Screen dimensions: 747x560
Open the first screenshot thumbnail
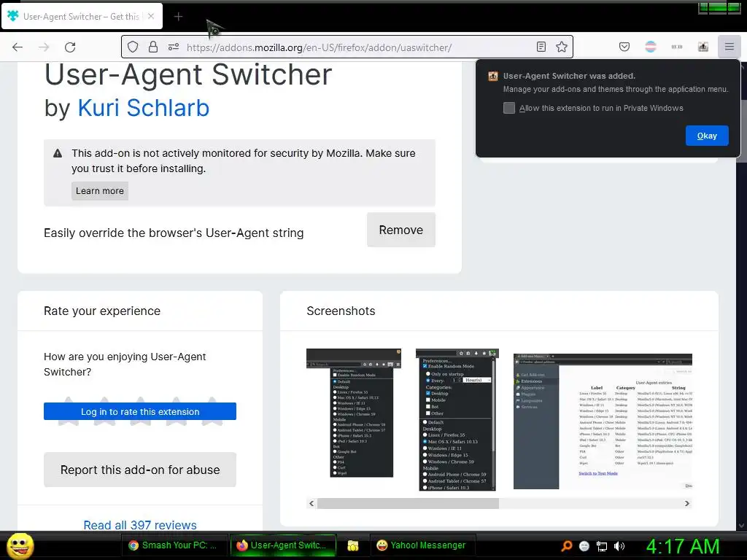click(x=354, y=413)
